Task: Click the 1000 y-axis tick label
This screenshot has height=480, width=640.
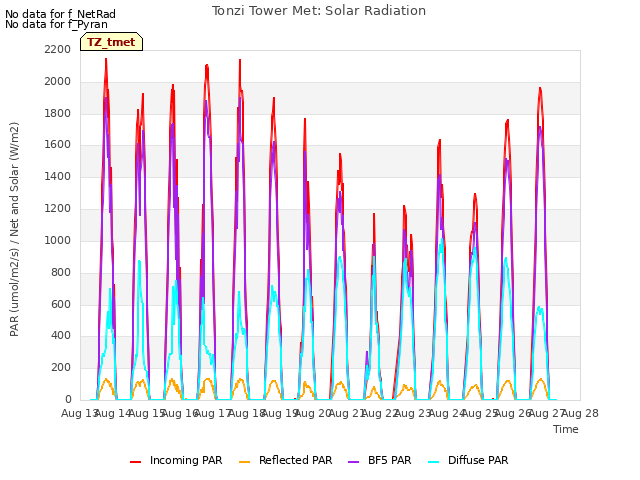Action: pyautogui.click(x=58, y=240)
